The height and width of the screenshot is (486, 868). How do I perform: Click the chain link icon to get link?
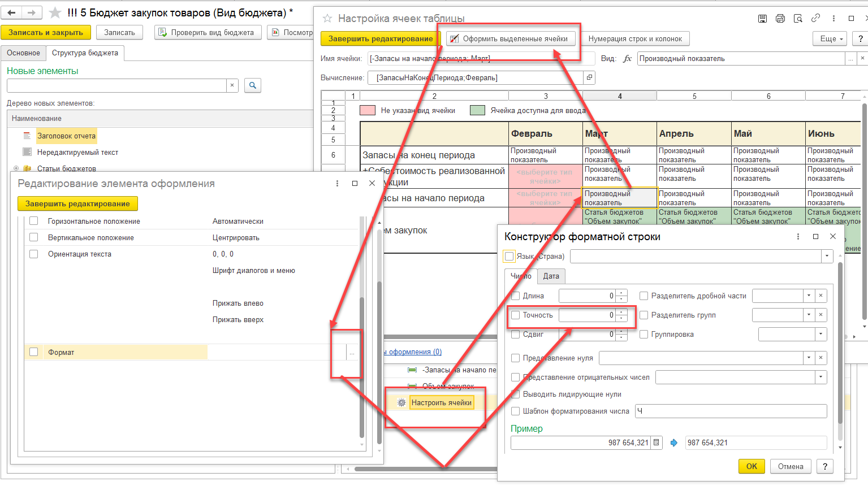click(x=815, y=18)
